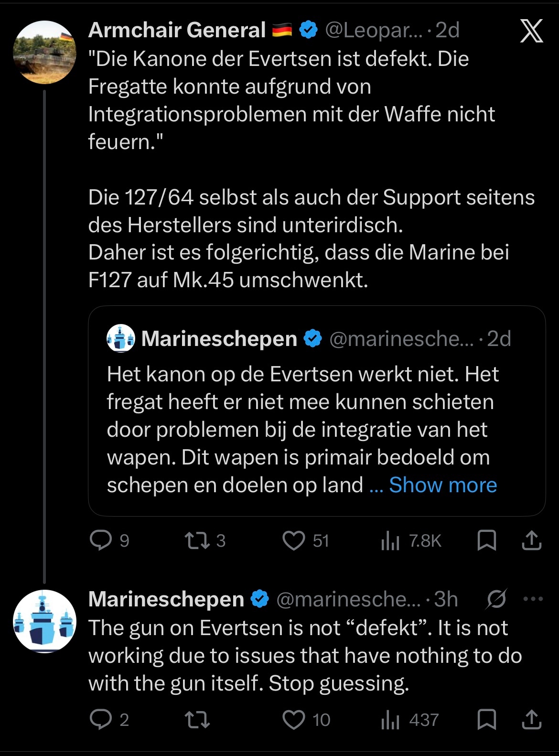559x756 pixels.
Task: Open Grok explain icon on reply
Action: click(x=496, y=599)
